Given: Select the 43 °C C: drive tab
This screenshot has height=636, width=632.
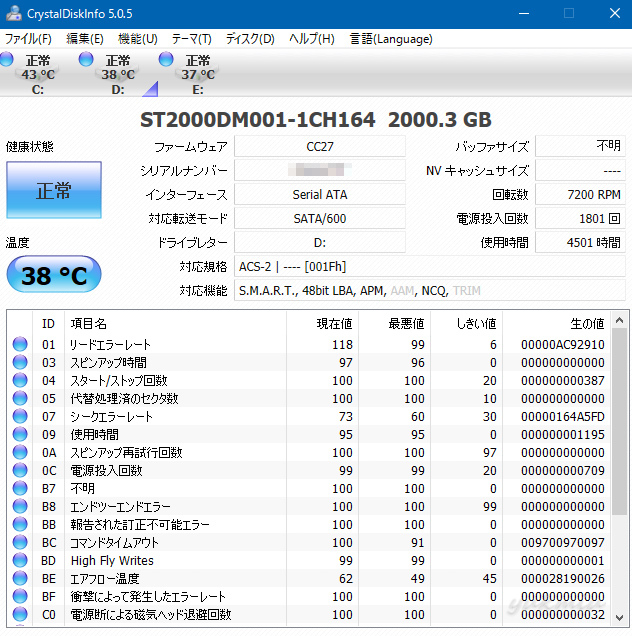Looking at the screenshot, I should click(38, 74).
